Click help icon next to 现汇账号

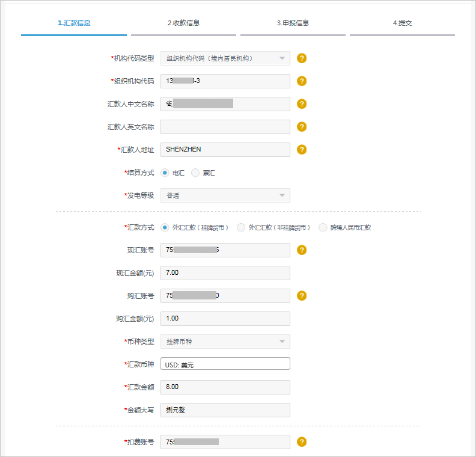click(x=302, y=250)
